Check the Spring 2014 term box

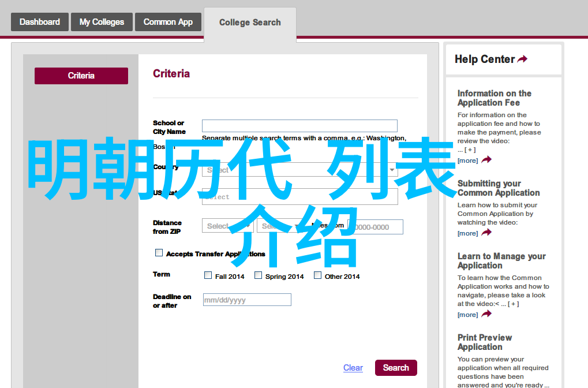coord(259,275)
